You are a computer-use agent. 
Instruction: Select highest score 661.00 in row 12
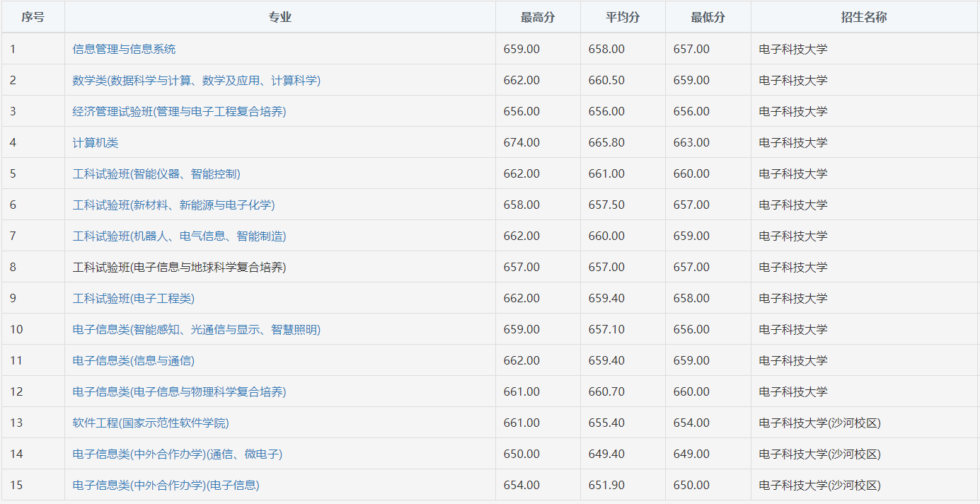521,391
